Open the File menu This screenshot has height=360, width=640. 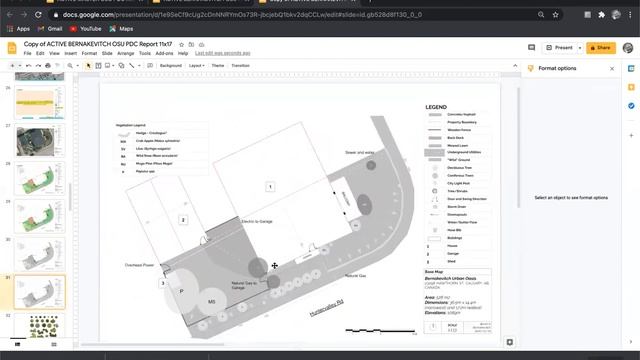27,53
